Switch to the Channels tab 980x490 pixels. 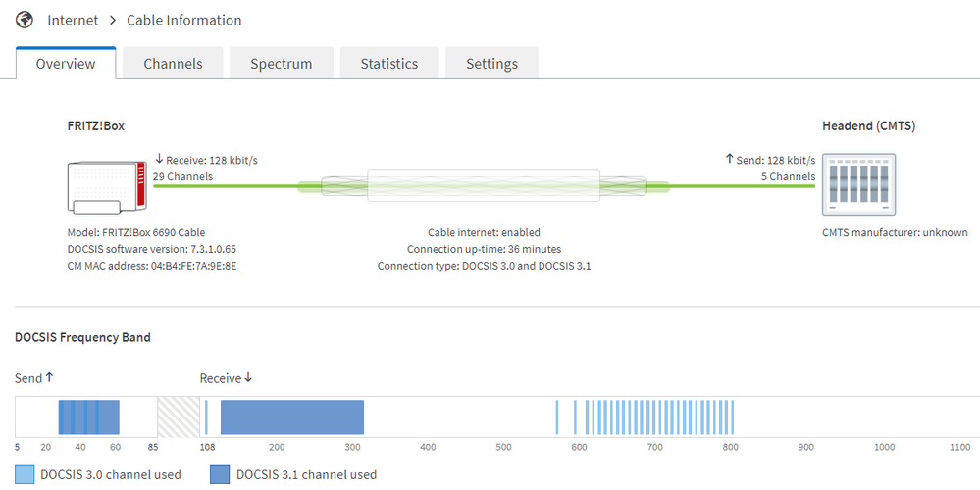click(x=173, y=64)
